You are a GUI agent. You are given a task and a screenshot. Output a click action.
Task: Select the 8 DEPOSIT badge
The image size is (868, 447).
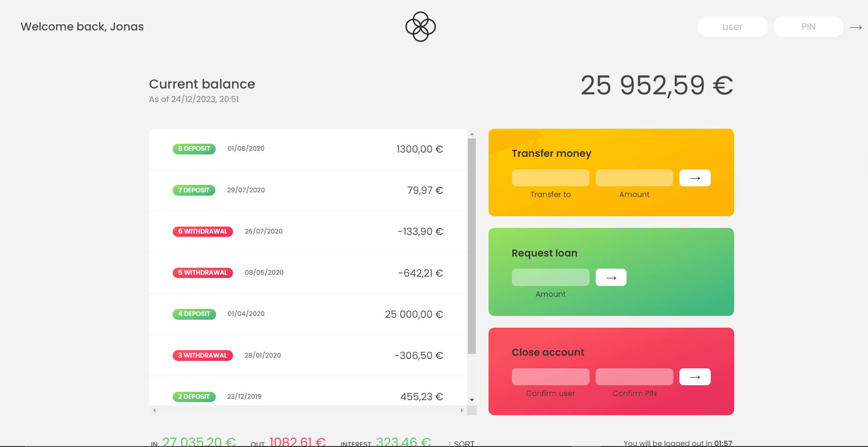click(194, 149)
